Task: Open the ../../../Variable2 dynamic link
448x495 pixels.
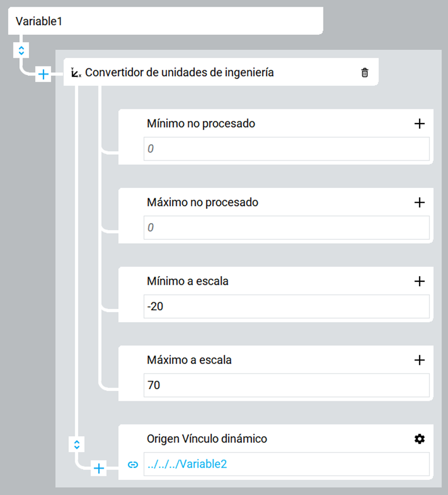Action: tap(188, 464)
